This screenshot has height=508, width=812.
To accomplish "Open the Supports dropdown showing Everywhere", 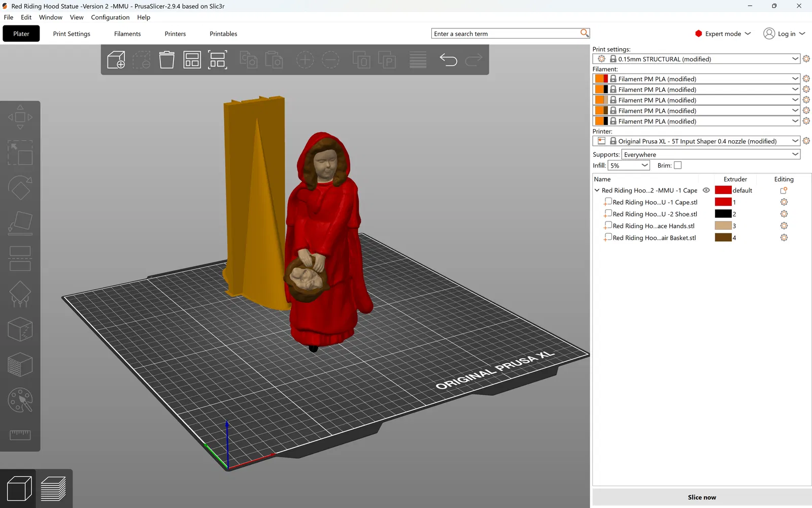I will (x=710, y=154).
